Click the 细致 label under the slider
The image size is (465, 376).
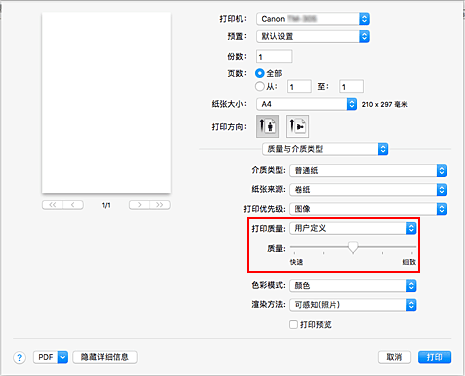[409, 262]
